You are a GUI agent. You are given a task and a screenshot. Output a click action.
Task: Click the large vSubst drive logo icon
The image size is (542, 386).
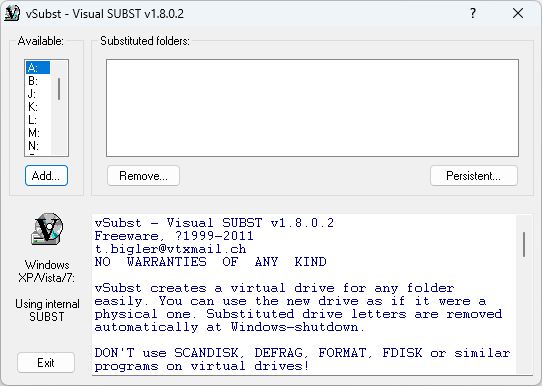tap(47, 229)
